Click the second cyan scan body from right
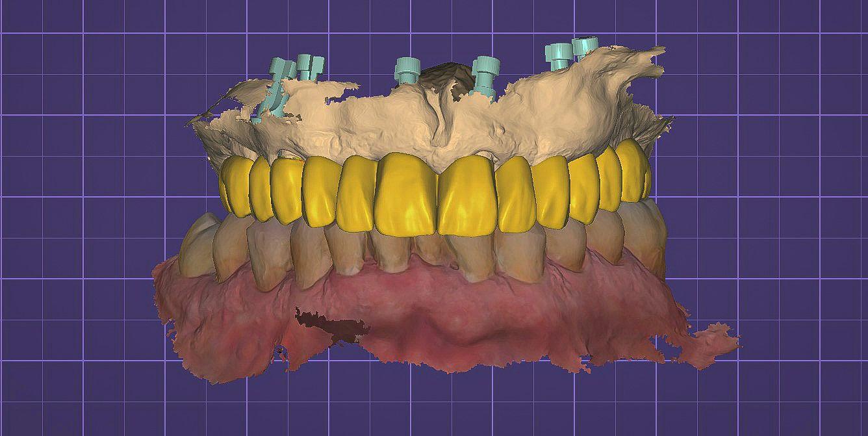 [x=558, y=57]
